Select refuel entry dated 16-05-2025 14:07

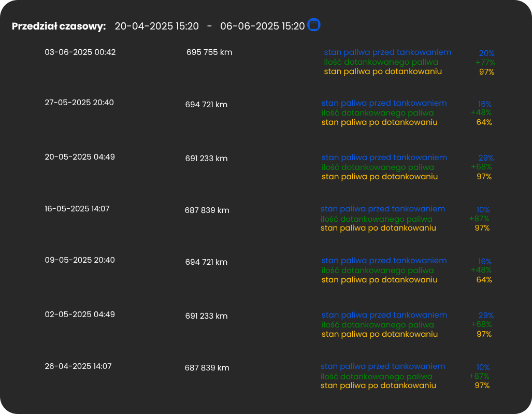pyautogui.click(x=77, y=209)
